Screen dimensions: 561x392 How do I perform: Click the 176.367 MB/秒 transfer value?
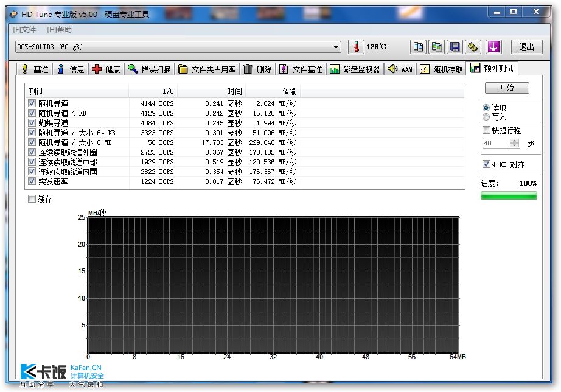[273, 172]
